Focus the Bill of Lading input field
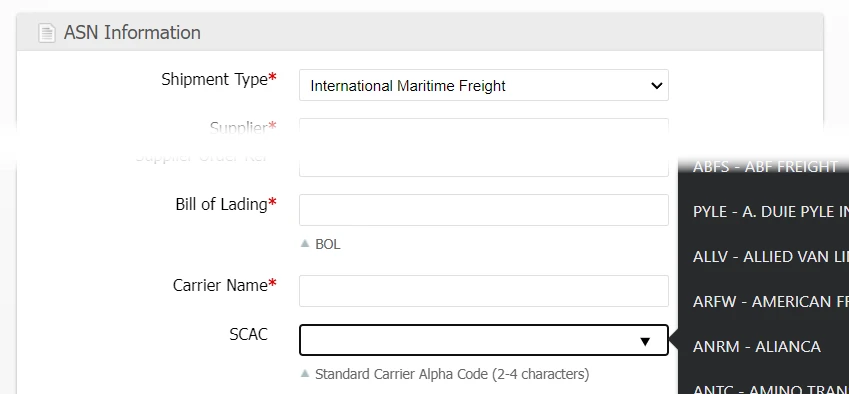 484,210
